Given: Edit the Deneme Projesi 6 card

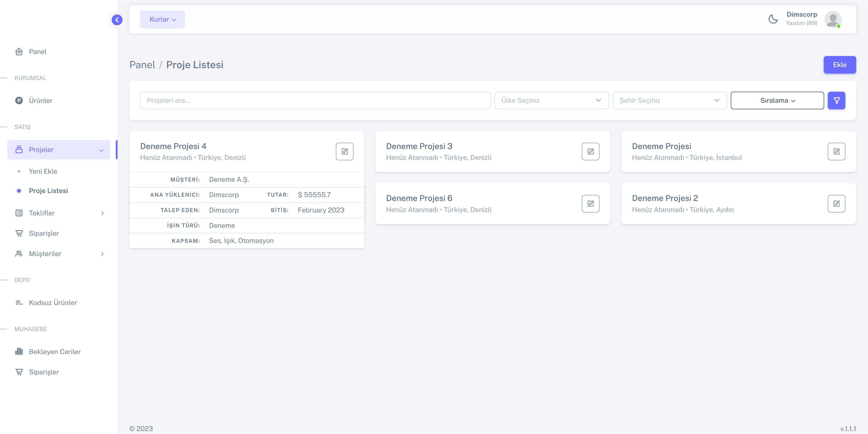Looking at the screenshot, I should [590, 204].
